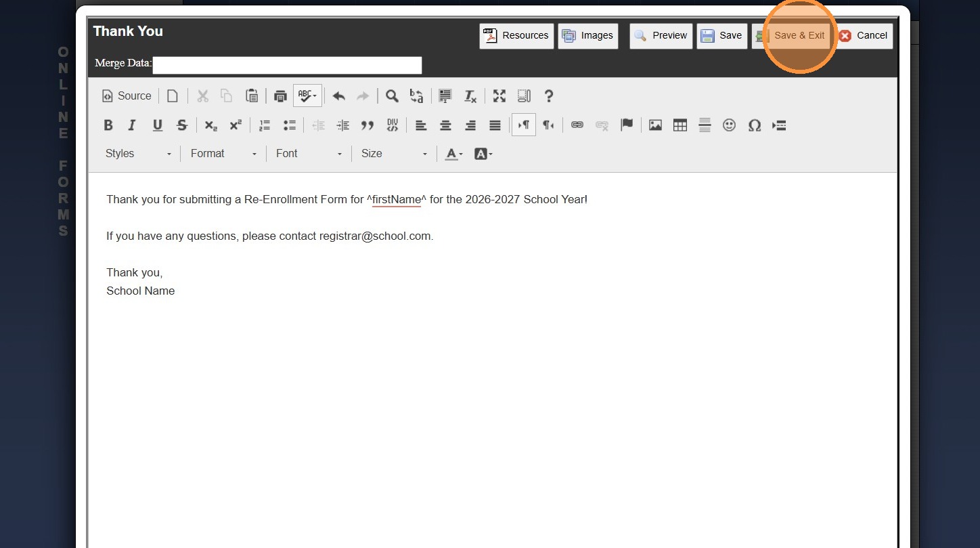
Task: Select all content with toolbar icon
Action: coord(445,96)
